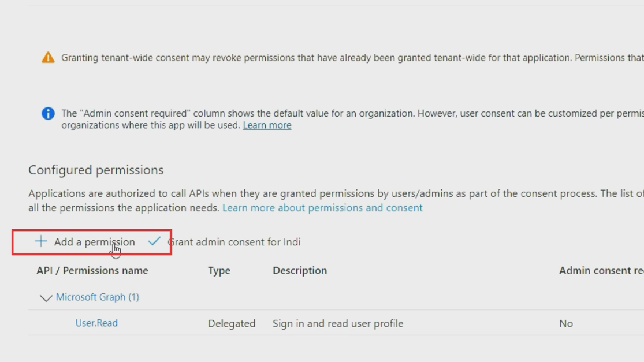Click Sign in and read user profile description
This screenshot has height=362, width=644.
pyautogui.click(x=338, y=323)
